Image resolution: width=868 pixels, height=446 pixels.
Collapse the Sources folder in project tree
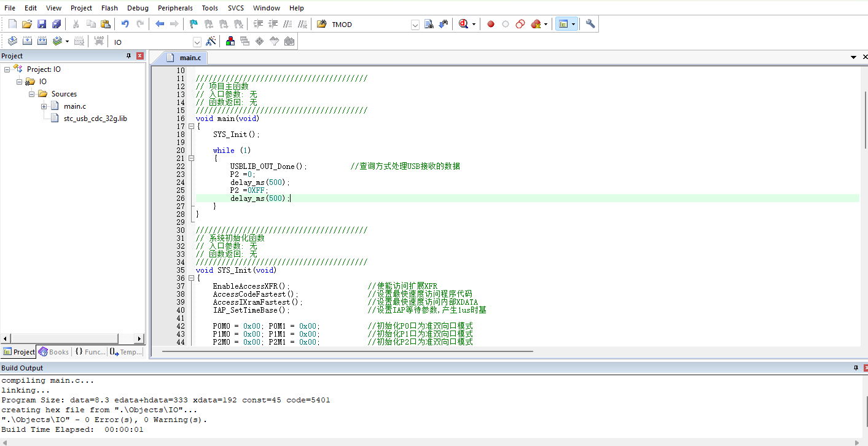pyautogui.click(x=32, y=94)
